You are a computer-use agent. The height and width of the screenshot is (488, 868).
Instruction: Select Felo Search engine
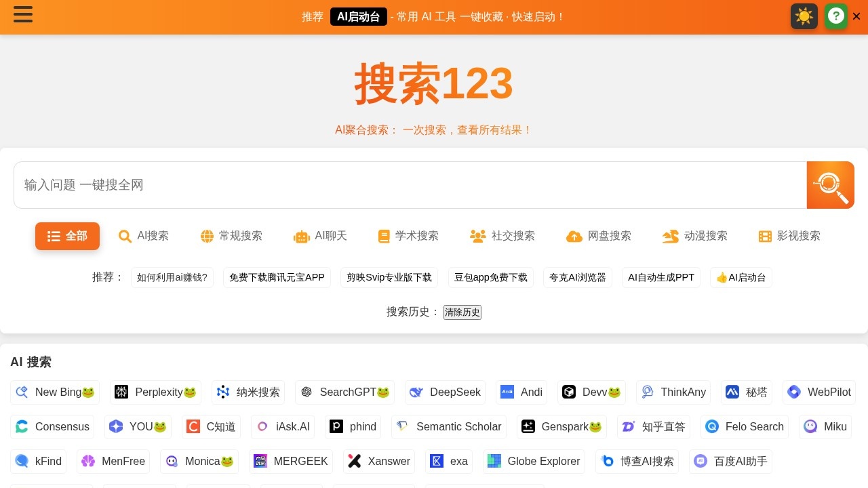(x=745, y=426)
